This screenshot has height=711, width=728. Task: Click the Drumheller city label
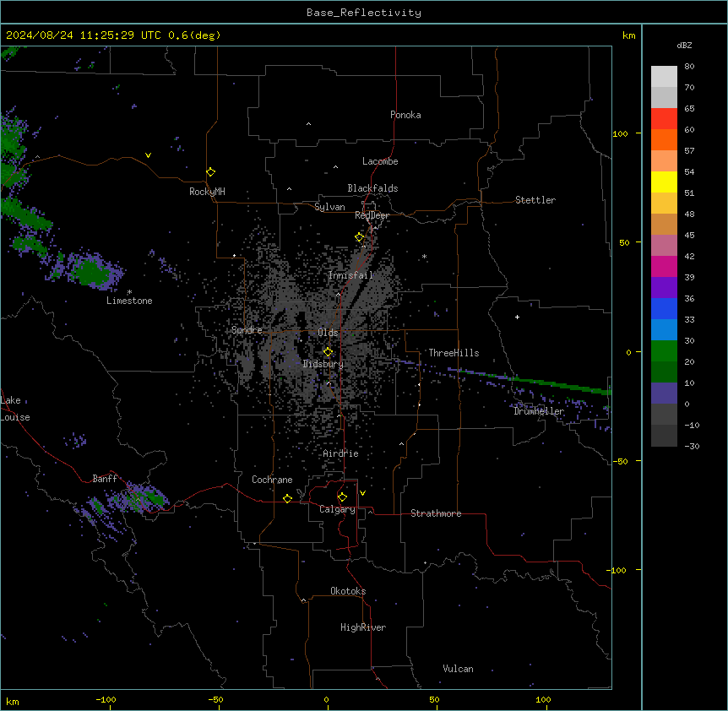pyautogui.click(x=539, y=411)
